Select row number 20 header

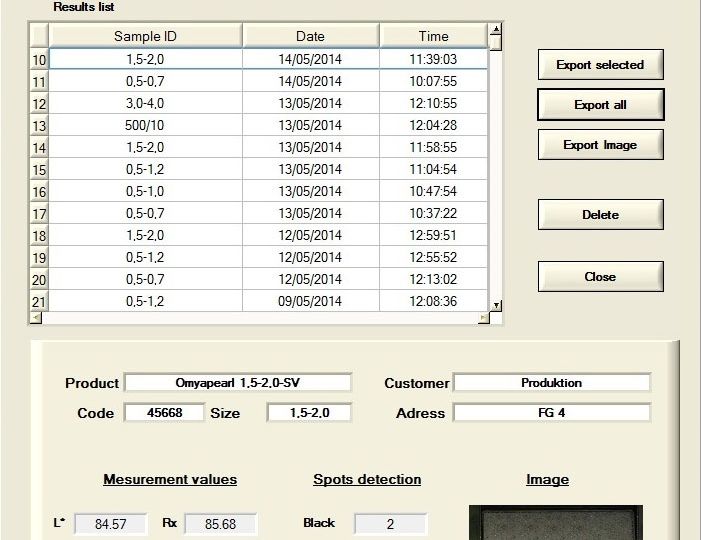(x=39, y=279)
